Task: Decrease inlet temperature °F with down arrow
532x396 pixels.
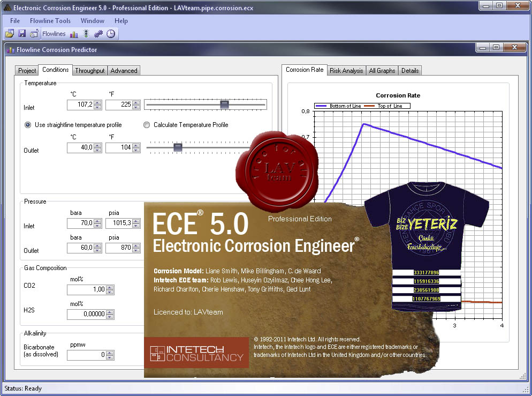Action: click(x=136, y=107)
